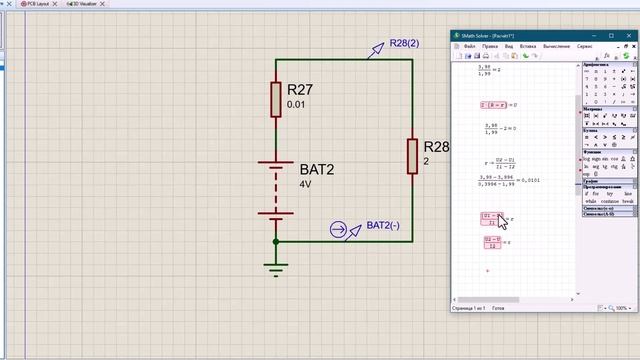Expand the График panel header
640x360 pixels.
coord(609,181)
